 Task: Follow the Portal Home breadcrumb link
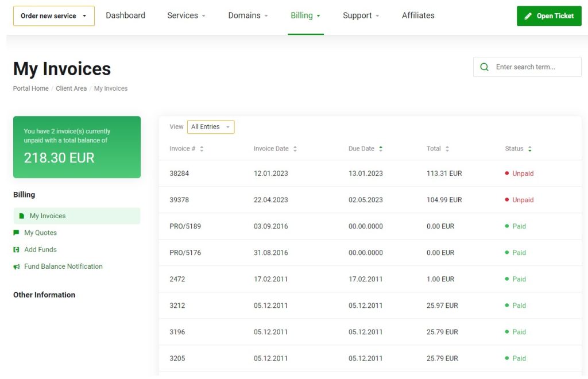(x=30, y=88)
